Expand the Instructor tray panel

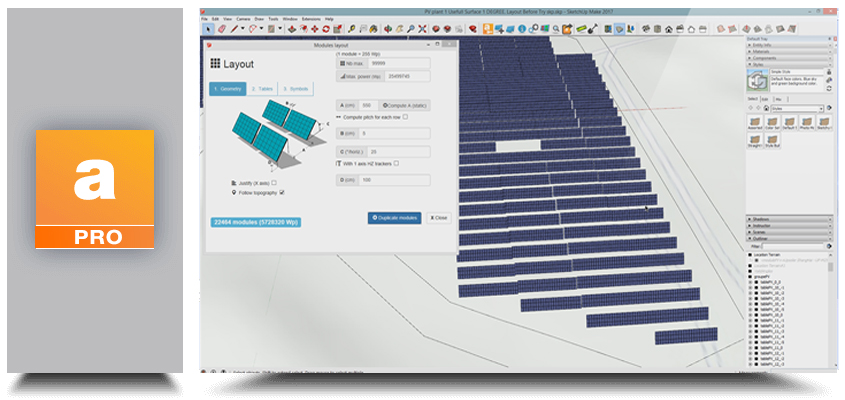(x=790, y=226)
